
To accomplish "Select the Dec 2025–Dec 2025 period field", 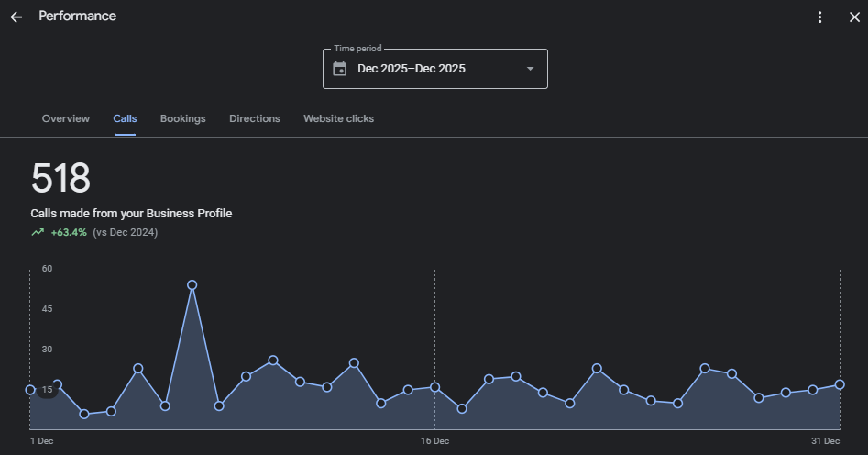I will [412, 69].
